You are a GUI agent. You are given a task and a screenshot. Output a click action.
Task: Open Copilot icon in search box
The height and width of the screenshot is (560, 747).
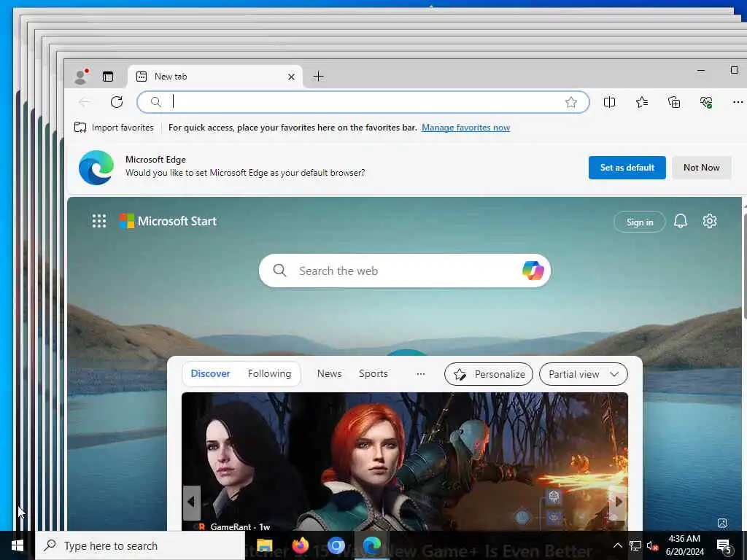coord(533,271)
